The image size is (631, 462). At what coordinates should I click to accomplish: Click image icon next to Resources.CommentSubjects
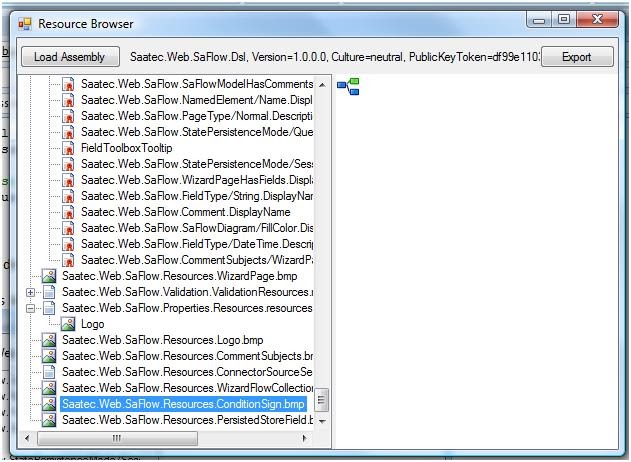click(49, 356)
